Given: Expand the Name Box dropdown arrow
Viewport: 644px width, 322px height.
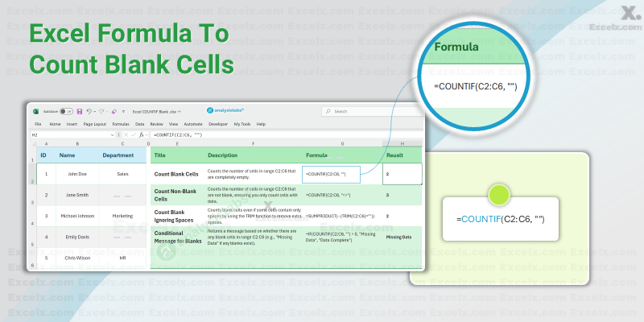Looking at the screenshot, I should coord(112,134).
